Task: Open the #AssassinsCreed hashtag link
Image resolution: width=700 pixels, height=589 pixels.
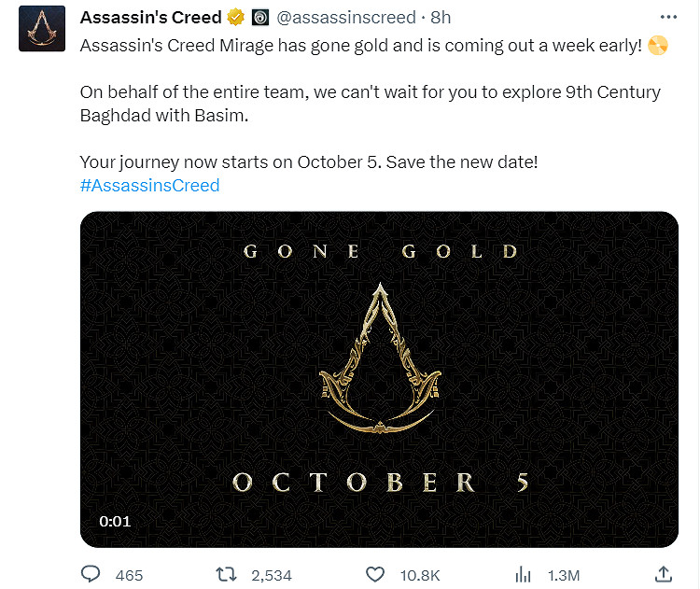Action: (x=149, y=185)
